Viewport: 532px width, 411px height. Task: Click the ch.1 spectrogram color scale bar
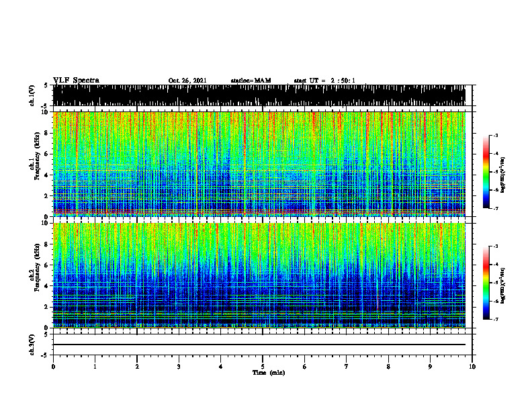click(486, 171)
